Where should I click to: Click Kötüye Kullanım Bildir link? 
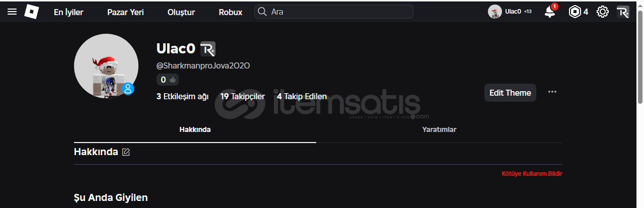(532, 174)
